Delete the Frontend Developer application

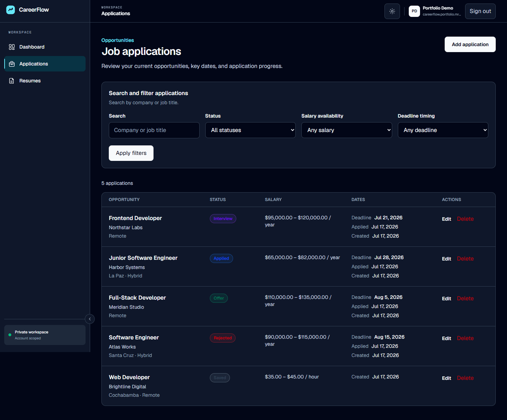click(x=465, y=219)
